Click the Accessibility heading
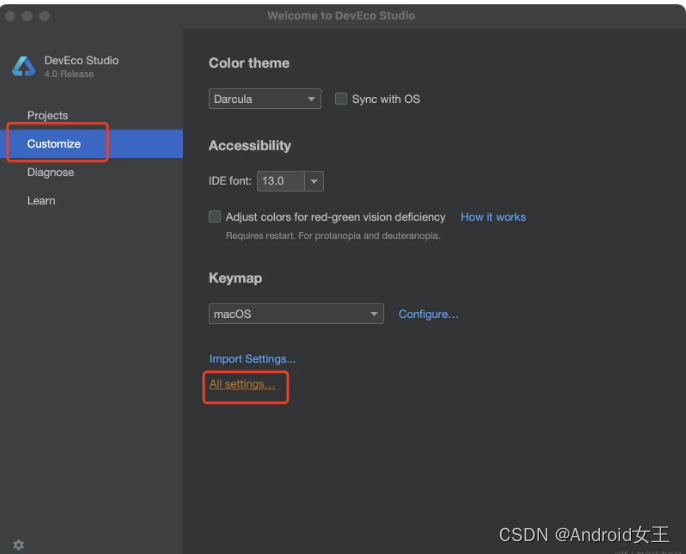 (250, 145)
